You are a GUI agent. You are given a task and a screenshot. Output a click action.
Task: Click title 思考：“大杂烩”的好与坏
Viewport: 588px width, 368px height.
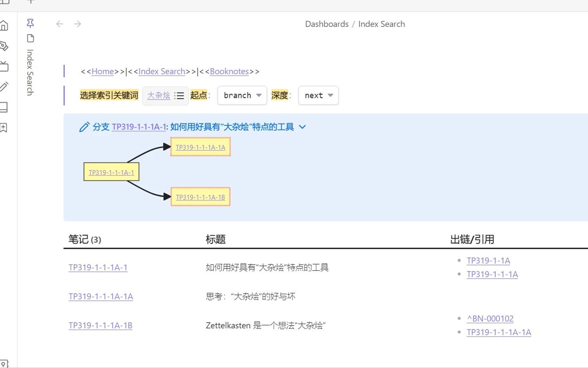pos(251,296)
